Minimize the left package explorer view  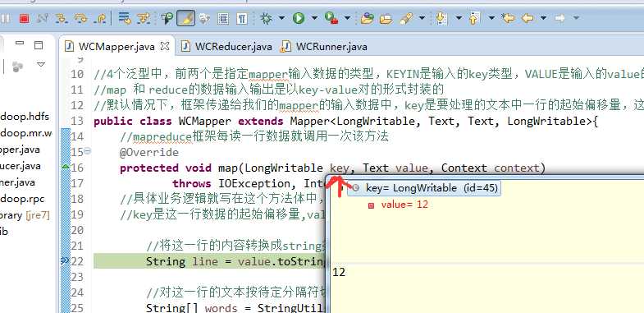pos(20,44)
